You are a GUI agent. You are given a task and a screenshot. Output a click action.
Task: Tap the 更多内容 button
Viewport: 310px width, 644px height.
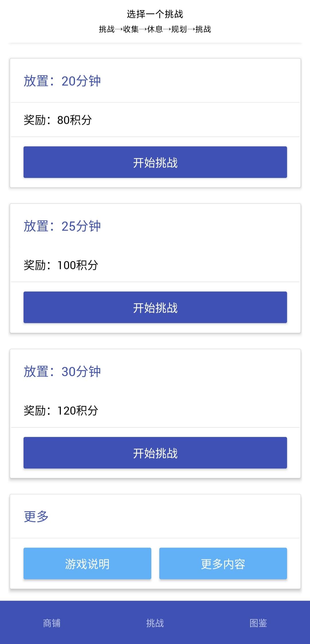pos(223,563)
